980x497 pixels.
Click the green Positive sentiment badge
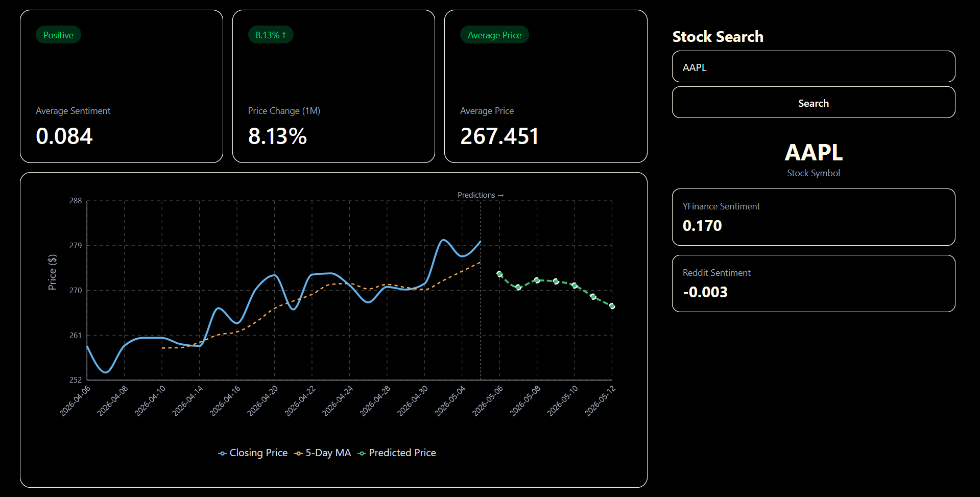pyautogui.click(x=58, y=35)
